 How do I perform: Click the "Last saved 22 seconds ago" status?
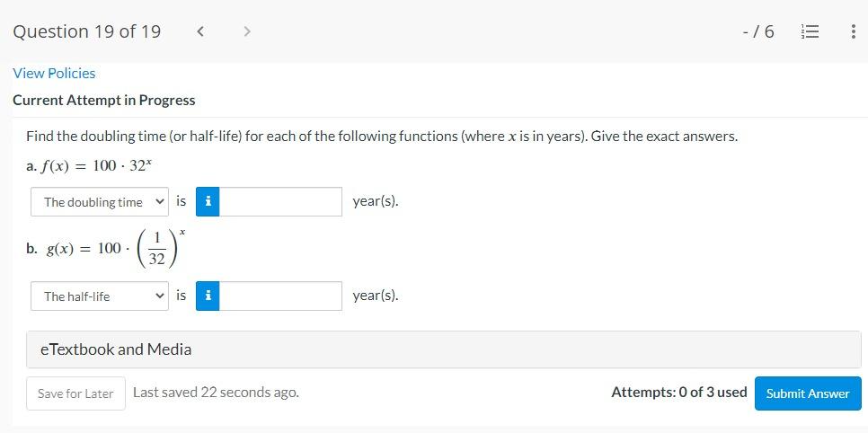pos(216,393)
